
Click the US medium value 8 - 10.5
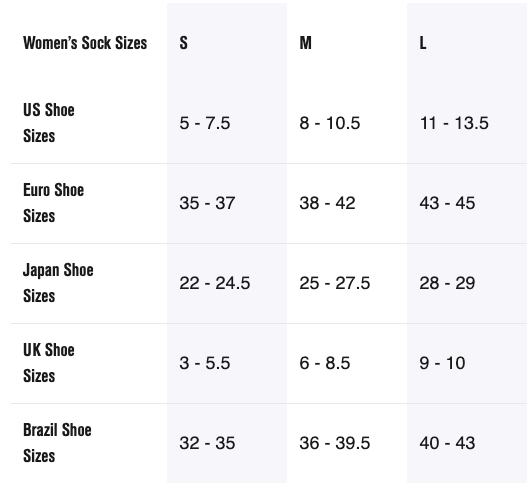[x=330, y=123]
